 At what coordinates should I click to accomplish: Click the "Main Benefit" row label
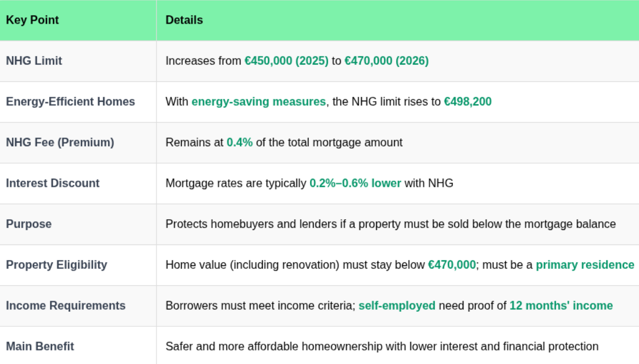click(x=40, y=347)
